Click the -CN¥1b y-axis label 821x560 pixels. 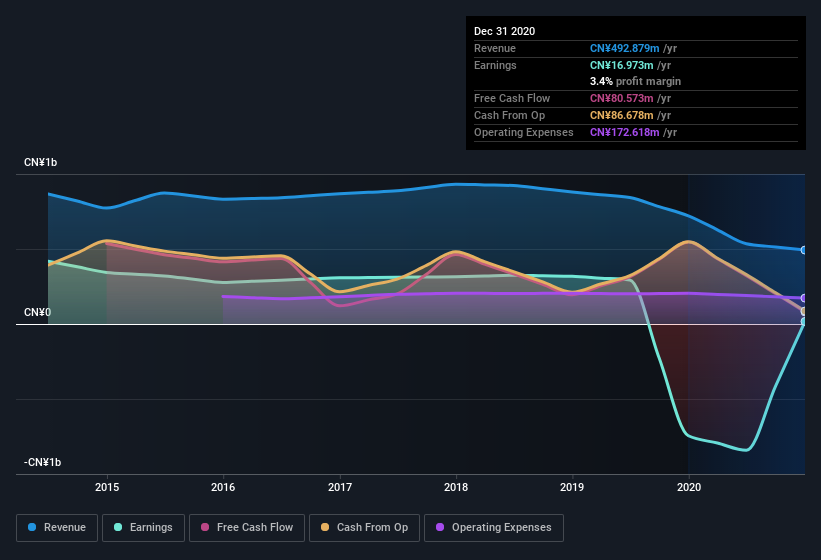click(42, 462)
